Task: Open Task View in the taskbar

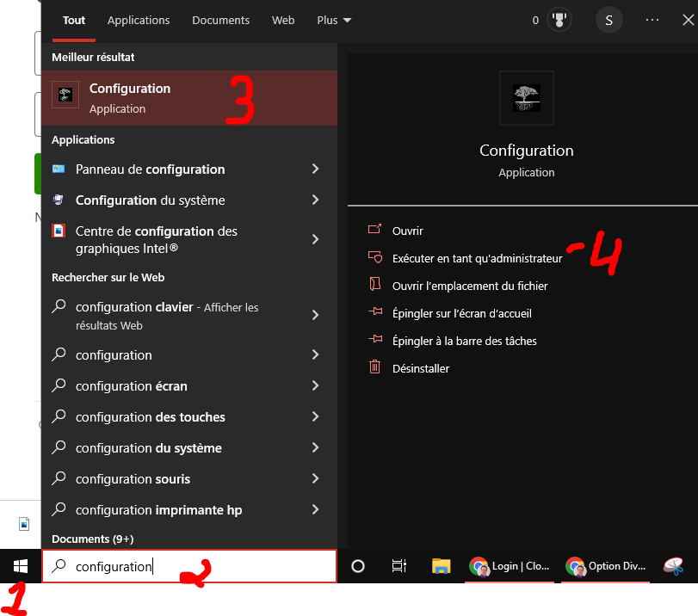Action: pyautogui.click(x=398, y=566)
